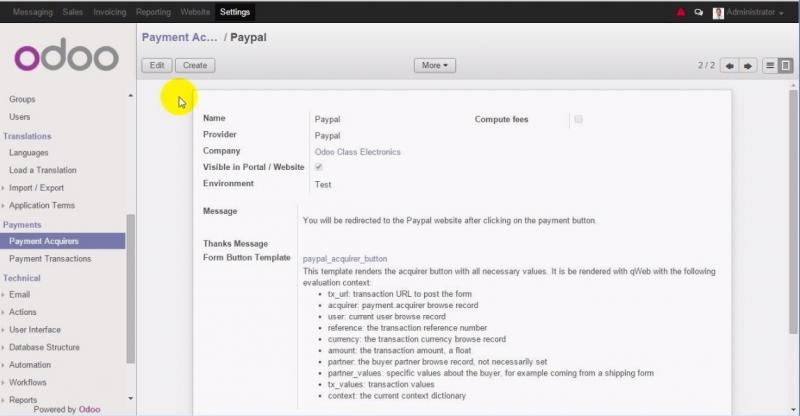800x416 pixels.
Task: Go to previous record arrow
Action: click(x=730, y=66)
